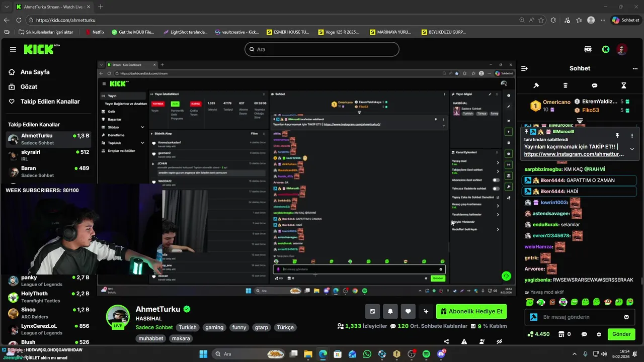644x362 pixels.
Task: Click the Sadece Sohbet category link
Action: tap(154, 327)
